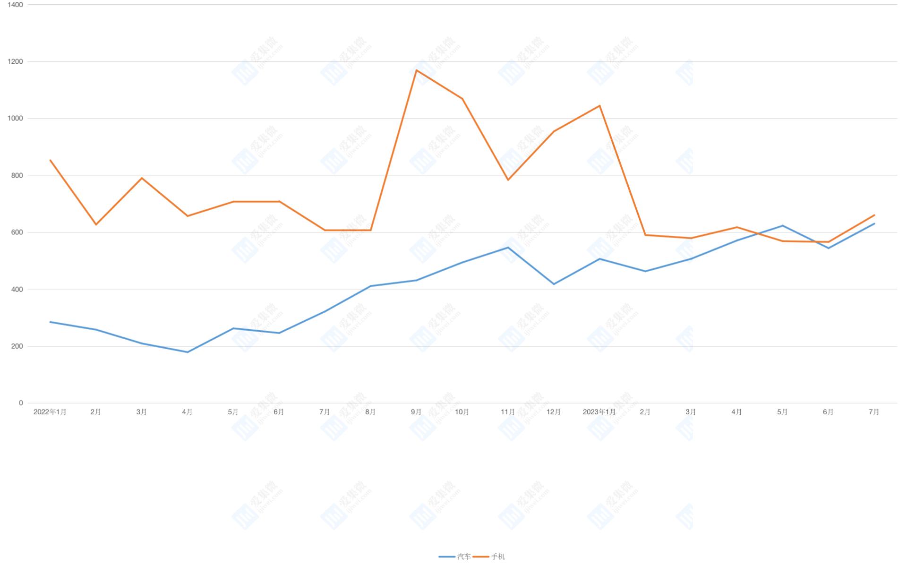Click the orange 手机 legend line swatch
This screenshot has height=566, width=924.
pyautogui.click(x=481, y=557)
